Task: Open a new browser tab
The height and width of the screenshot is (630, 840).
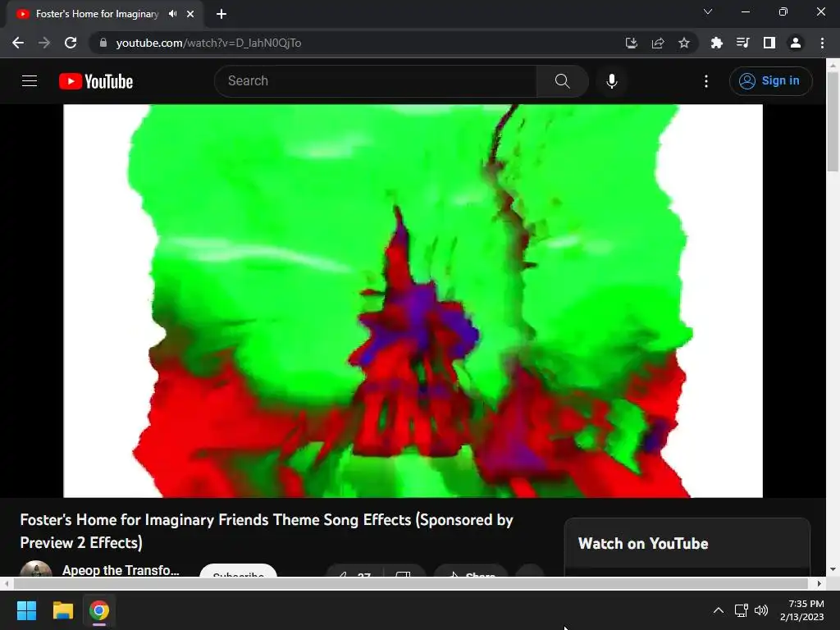Action: pos(221,14)
